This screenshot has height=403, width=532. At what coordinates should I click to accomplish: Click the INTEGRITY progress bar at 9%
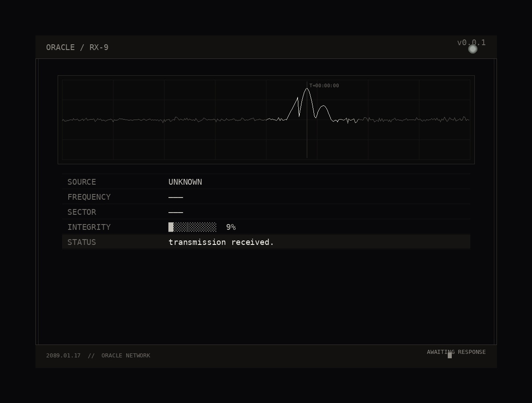pyautogui.click(x=192, y=227)
